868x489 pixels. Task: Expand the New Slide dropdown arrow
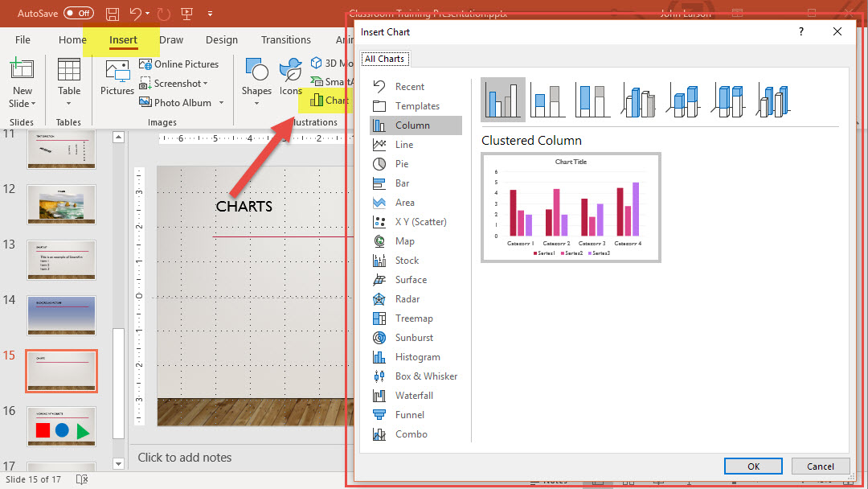(x=34, y=104)
